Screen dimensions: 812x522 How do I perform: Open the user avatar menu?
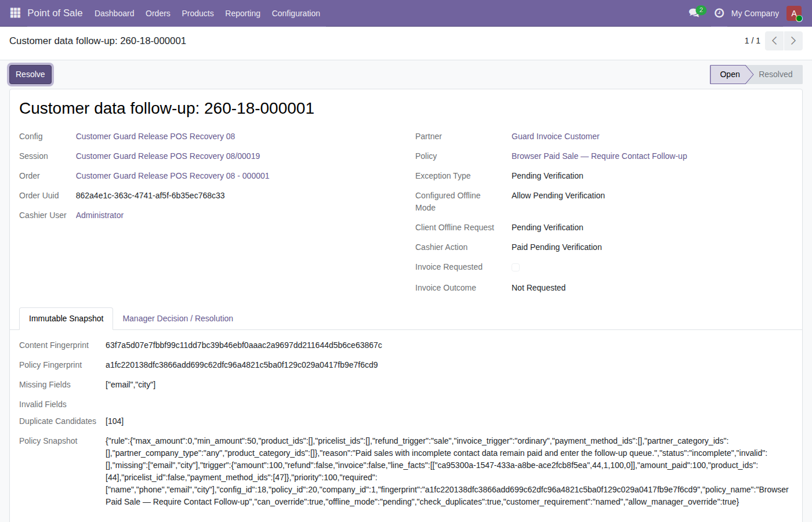pyautogui.click(x=794, y=13)
